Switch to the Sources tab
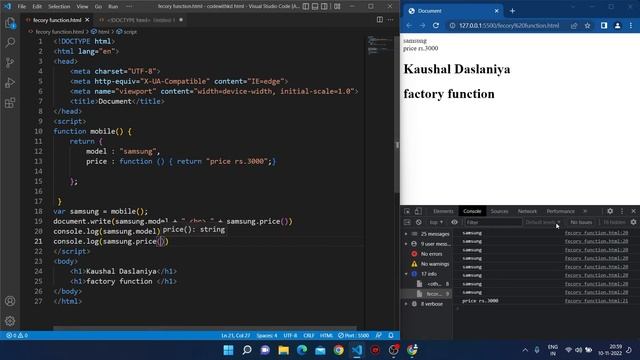 (x=499, y=211)
